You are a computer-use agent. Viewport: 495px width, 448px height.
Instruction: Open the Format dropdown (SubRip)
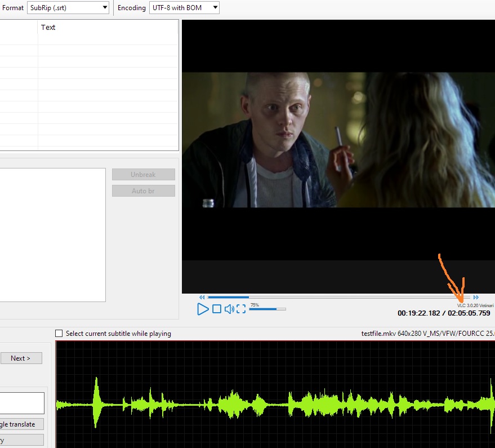[x=68, y=7]
